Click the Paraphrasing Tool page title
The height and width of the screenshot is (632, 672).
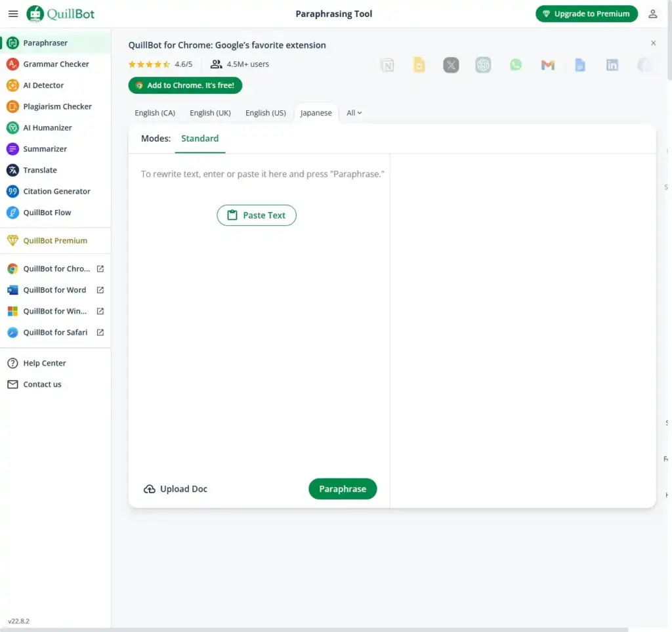click(x=334, y=14)
